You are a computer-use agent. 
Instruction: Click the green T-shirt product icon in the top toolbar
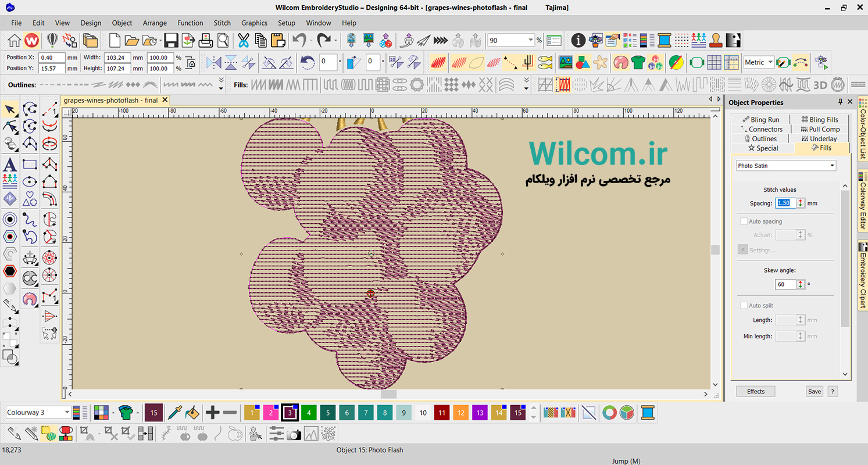[638, 62]
